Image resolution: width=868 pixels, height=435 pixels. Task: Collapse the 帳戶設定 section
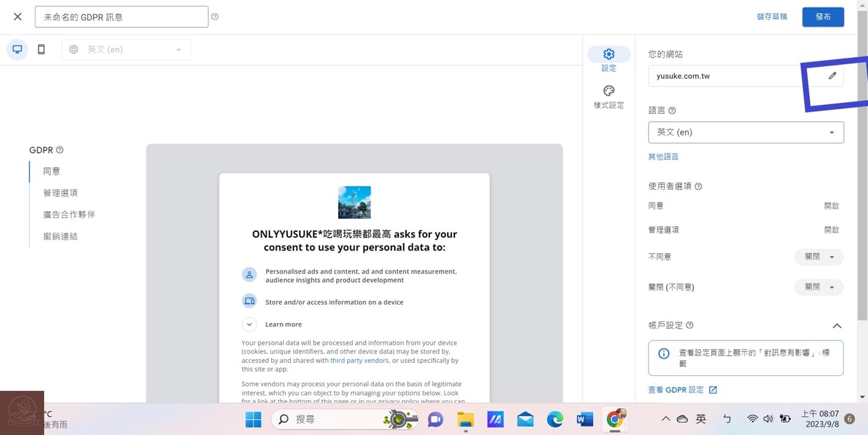[x=837, y=326]
